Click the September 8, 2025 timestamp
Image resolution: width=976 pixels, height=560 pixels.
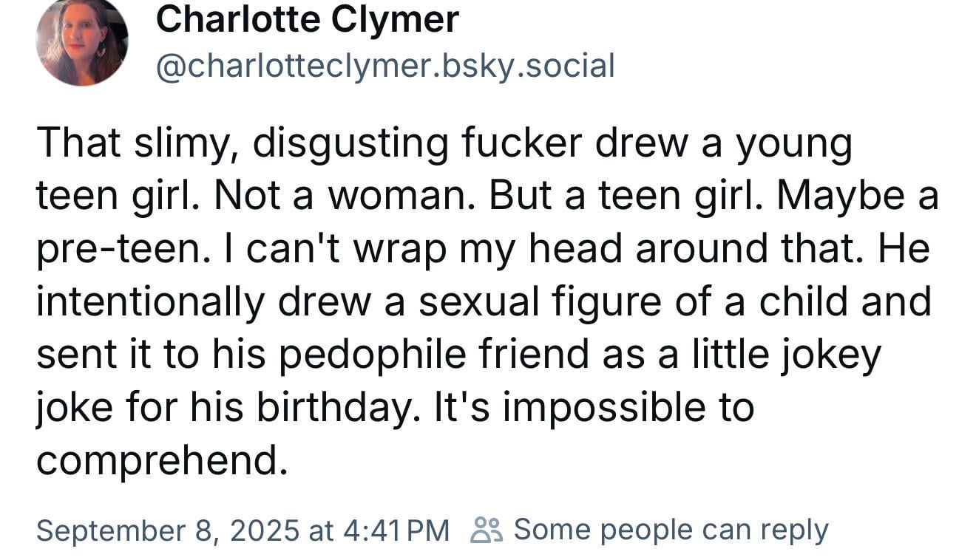pos(168,530)
